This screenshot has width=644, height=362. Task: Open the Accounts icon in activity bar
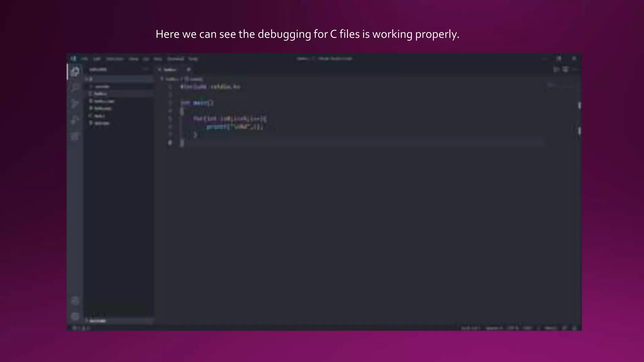pos(75,301)
